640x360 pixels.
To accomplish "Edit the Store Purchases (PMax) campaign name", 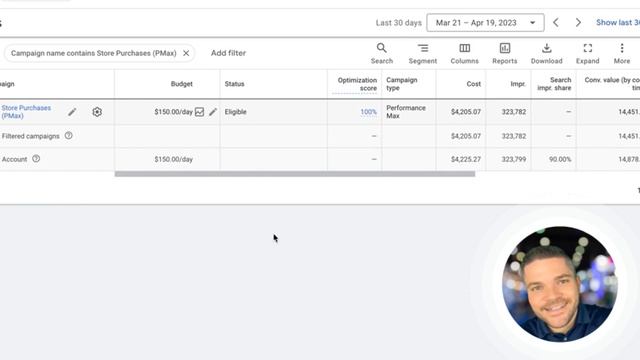I will 72,112.
